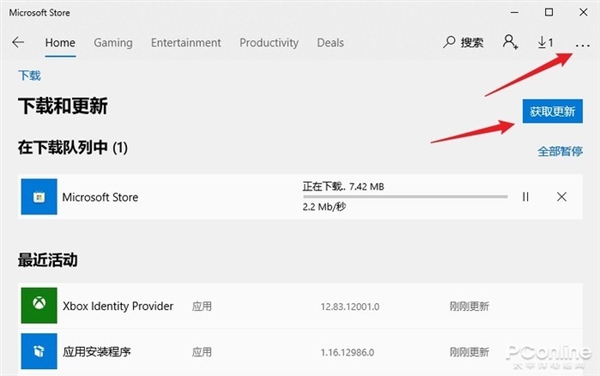Click the download progress bar
The height and width of the screenshot is (376, 600).
pos(405,197)
